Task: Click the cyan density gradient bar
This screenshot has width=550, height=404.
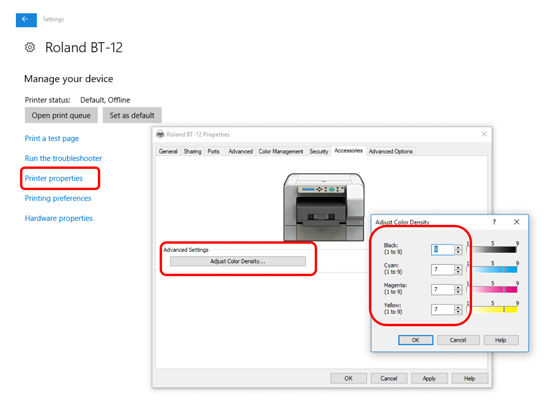Action: (495, 269)
